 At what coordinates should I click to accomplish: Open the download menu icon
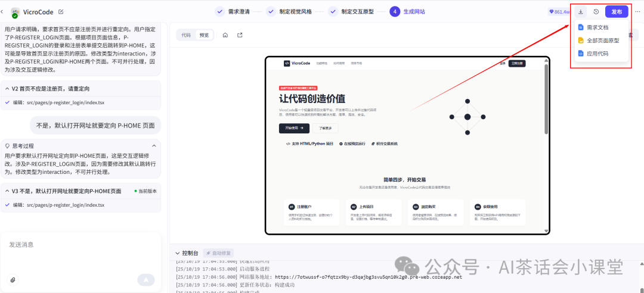[x=581, y=12]
